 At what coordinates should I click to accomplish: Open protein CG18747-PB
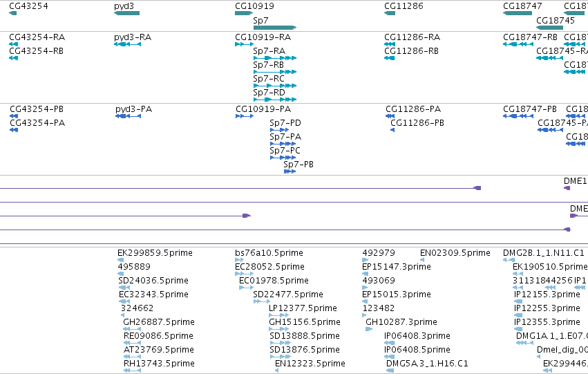pyautogui.click(x=530, y=109)
